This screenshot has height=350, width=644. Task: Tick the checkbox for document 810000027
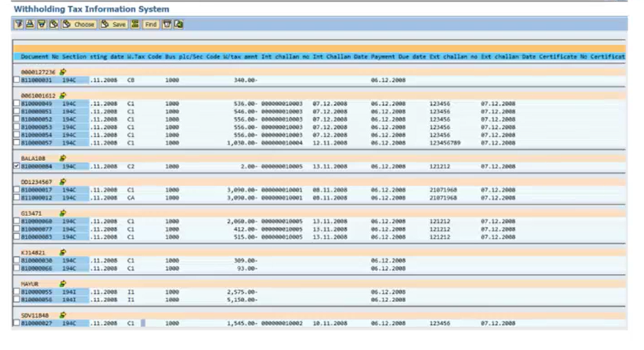[x=17, y=323]
